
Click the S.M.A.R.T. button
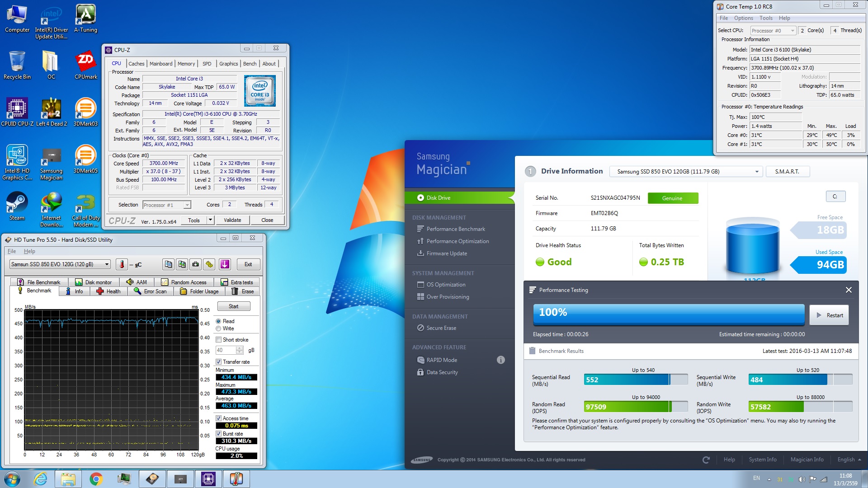[x=787, y=172]
